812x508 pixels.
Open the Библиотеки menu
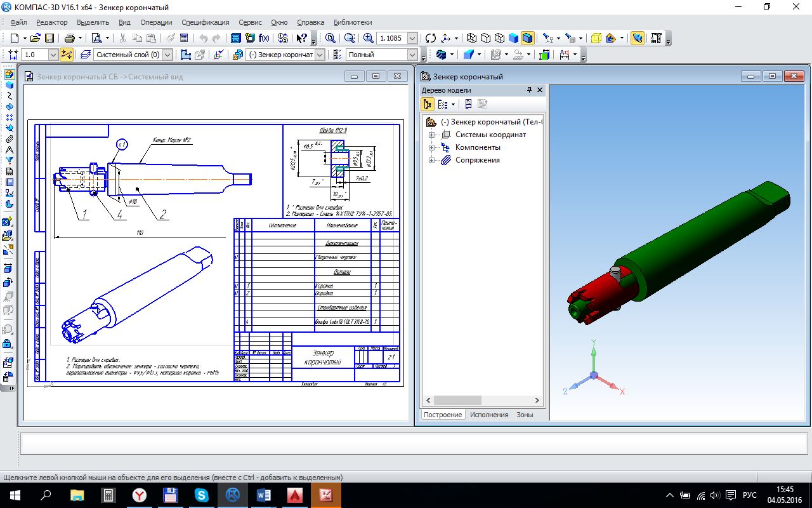353,22
